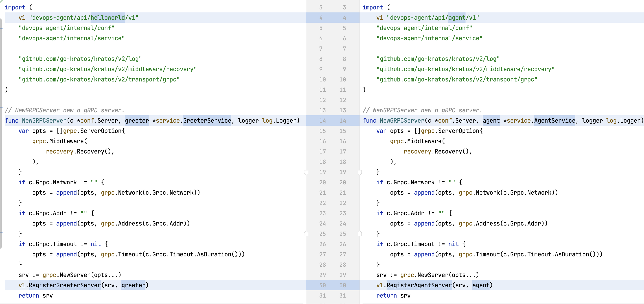Image resolution: width=644 pixels, height=304 pixels.
Task: Click 'NewGRPCServer' function name in left pane
Action: (x=44, y=121)
